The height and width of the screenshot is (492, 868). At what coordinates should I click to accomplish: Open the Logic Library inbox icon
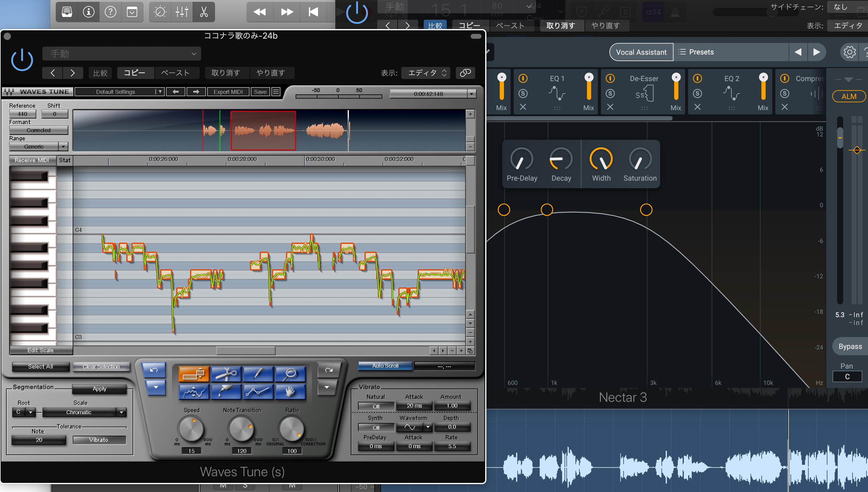tap(67, 12)
